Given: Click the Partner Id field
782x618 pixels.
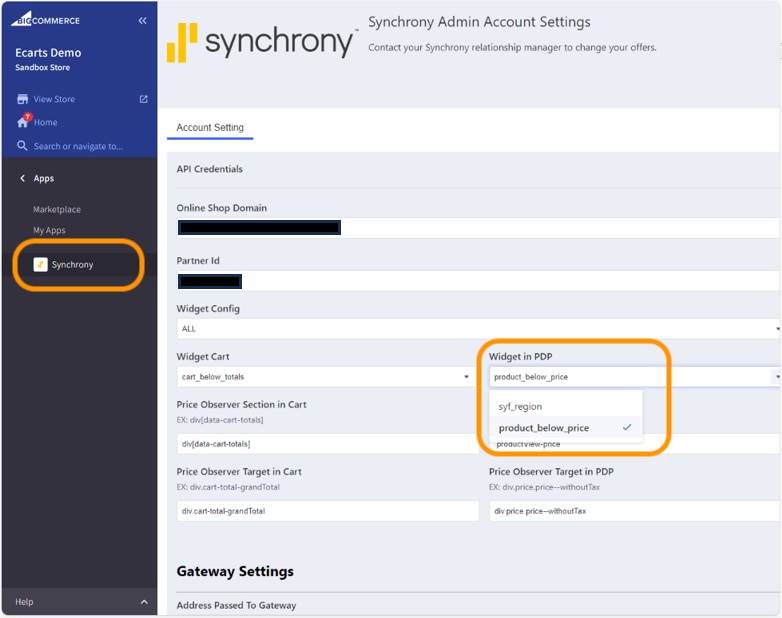Looking at the screenshot, I should [x=478, y=281].
